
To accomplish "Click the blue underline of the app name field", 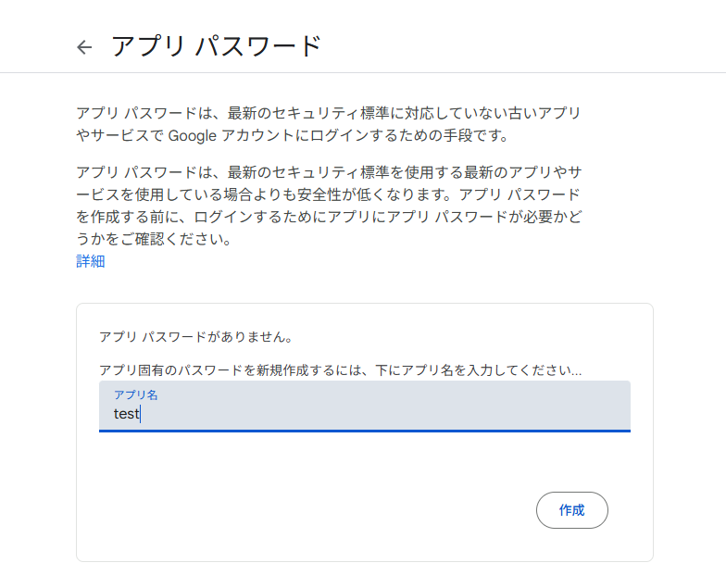I will [365, 432].
